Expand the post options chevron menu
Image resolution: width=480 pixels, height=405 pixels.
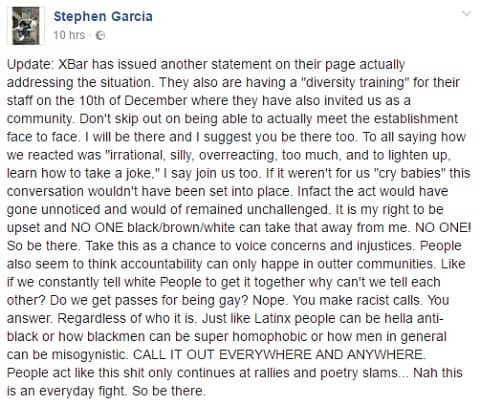coord(467,14)
